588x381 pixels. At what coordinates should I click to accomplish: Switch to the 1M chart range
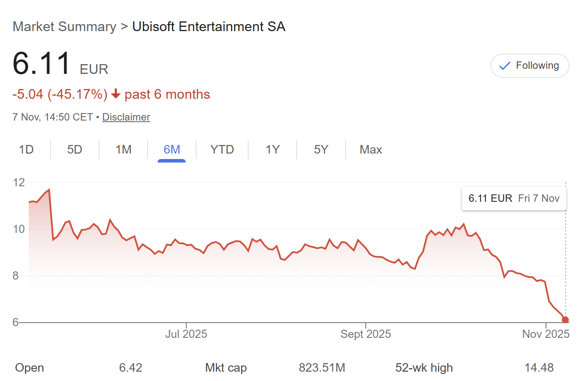click(124, 150)
